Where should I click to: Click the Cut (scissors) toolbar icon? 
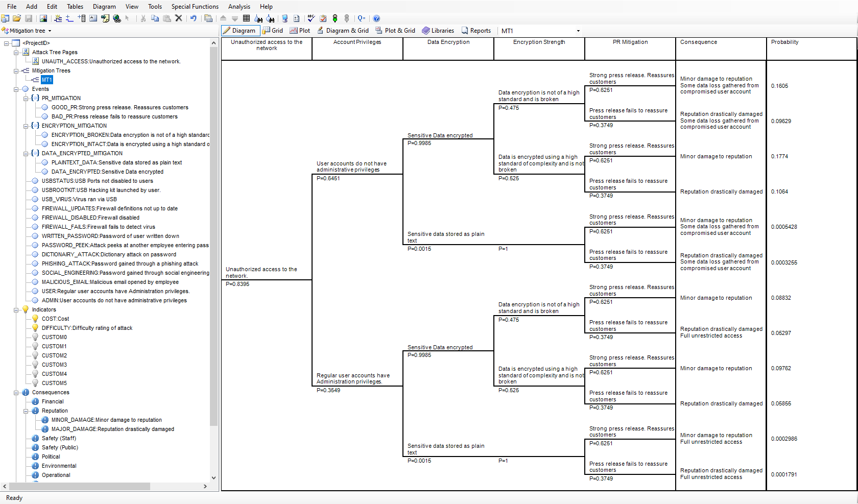click(x=144, y=18)
